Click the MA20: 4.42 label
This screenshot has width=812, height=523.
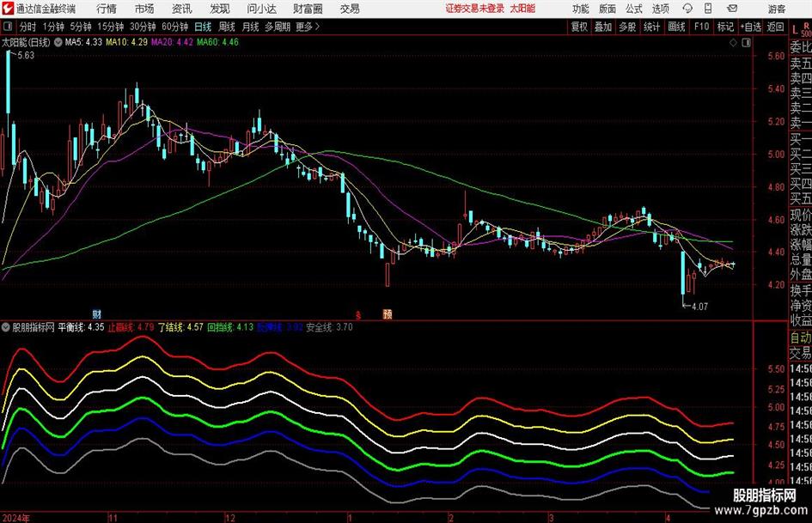pyautogui.click(x=172, y=42)
